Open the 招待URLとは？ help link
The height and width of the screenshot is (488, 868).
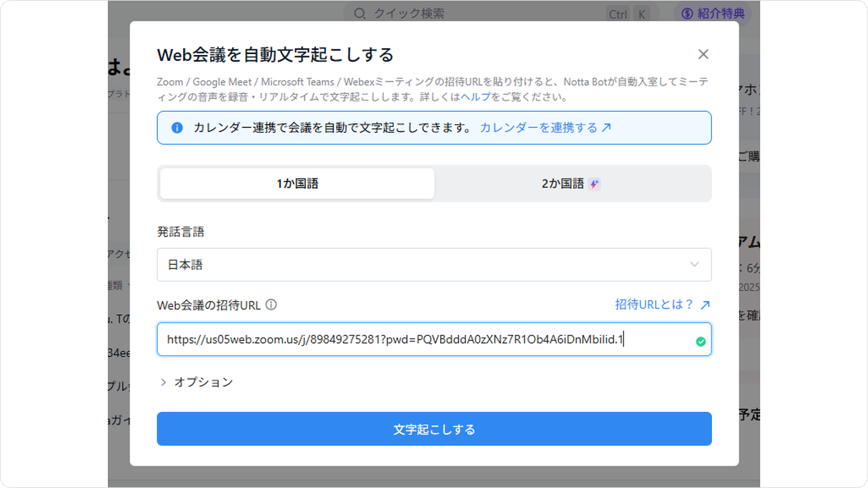coord(663,305)
